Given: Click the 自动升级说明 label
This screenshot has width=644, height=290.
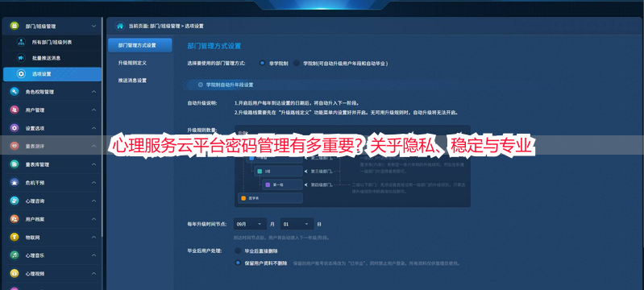Looking at the screenshot, I should [x=202, y=103].
